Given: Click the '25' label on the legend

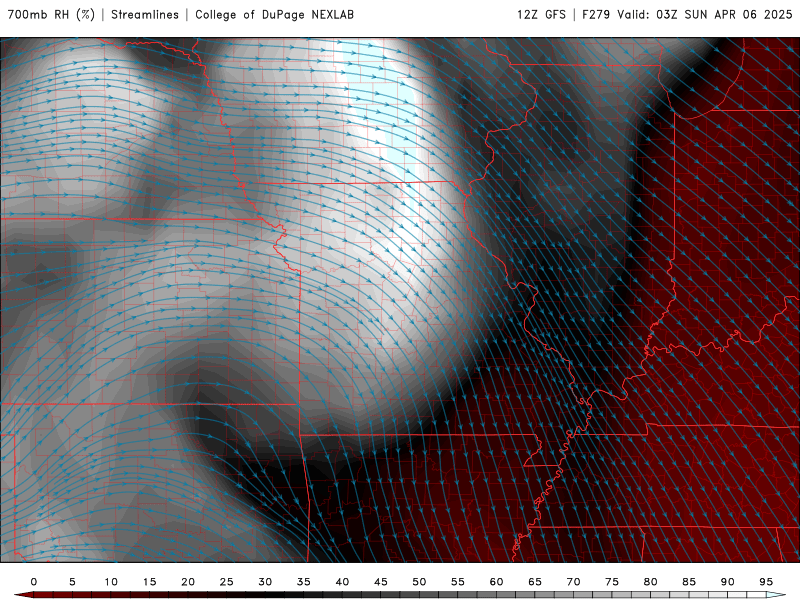Looking at the screenshot, I should coord(227,582).
